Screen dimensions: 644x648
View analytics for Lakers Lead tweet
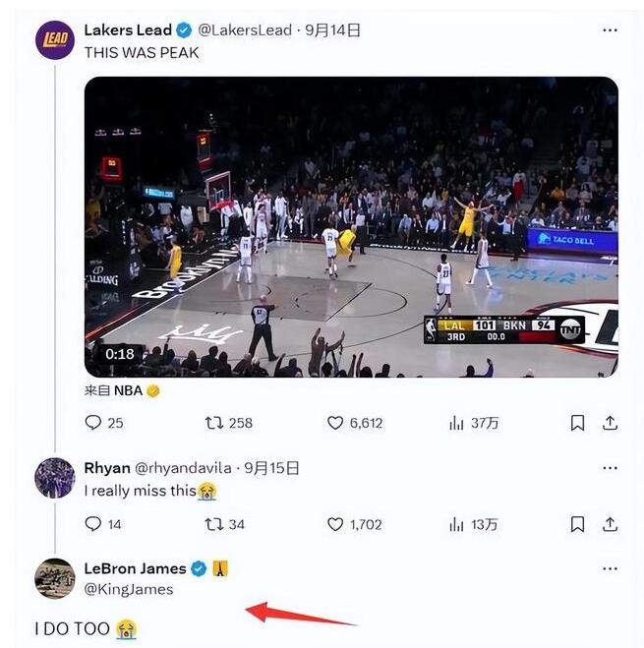tap(456, 423)
